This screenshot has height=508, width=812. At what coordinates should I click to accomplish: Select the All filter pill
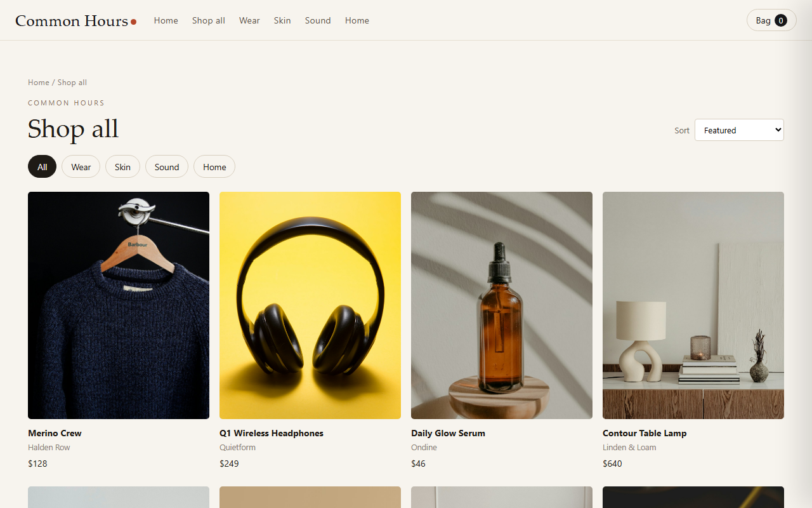pyautogui.click(x=42, y=167)
